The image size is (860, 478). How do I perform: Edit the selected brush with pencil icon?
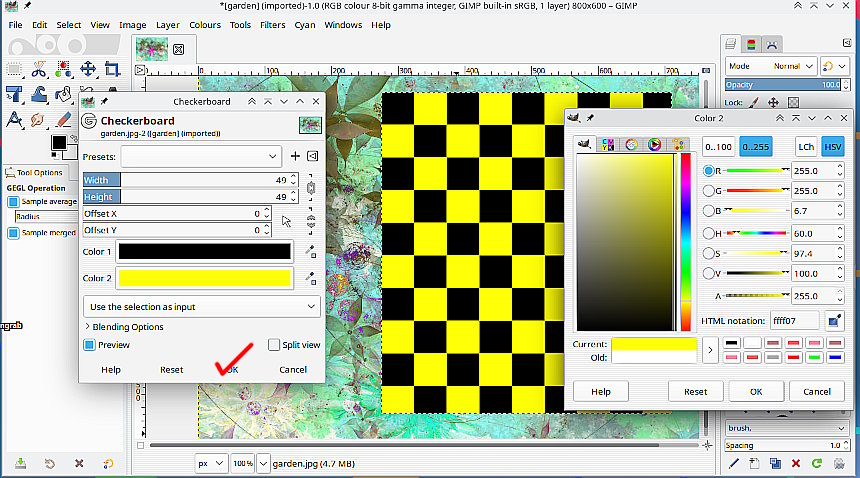733,464
